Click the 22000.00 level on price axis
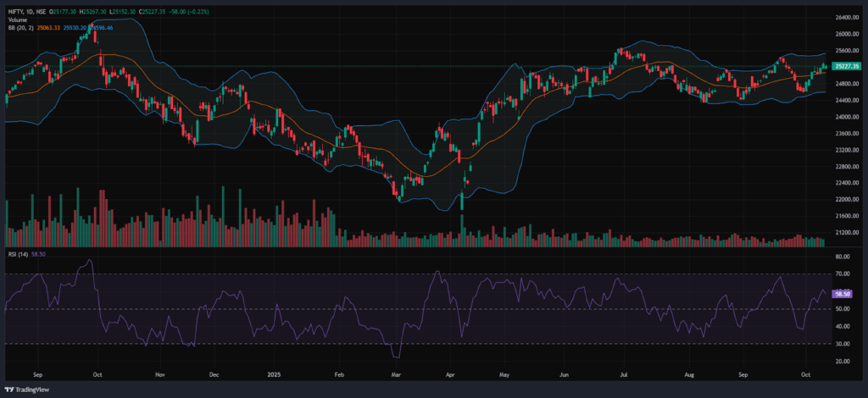Screen dimensions: 868x398 click(845, 200)
